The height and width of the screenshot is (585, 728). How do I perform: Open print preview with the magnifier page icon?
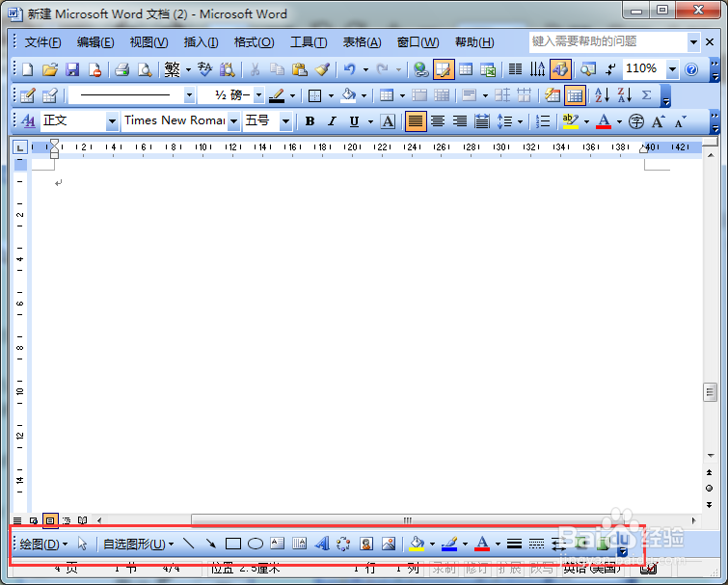click(x=145, y=69)
